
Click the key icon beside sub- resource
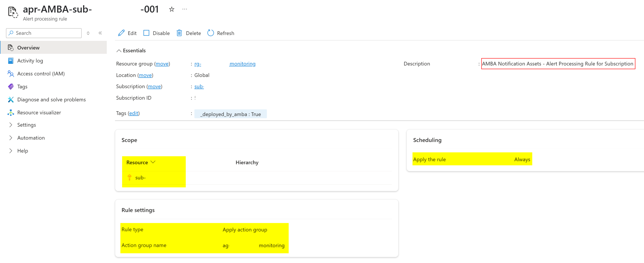pyautogui.click(x=130, y=177)
